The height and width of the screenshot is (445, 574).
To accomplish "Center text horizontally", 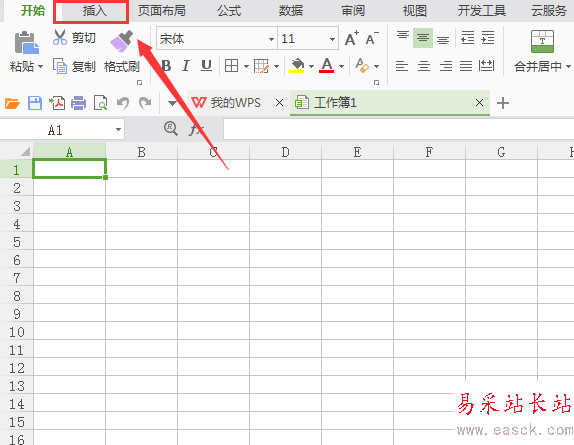I will point(424,66).
